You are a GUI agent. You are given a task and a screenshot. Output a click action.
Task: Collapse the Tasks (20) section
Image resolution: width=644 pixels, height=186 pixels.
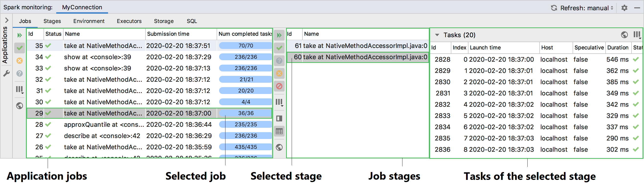437,35
